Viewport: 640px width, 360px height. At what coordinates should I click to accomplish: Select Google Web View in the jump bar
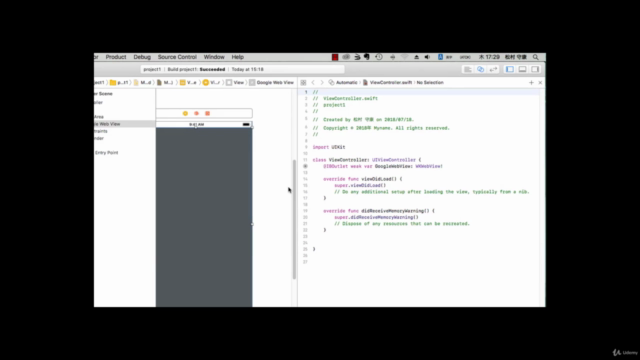point(271,82)
